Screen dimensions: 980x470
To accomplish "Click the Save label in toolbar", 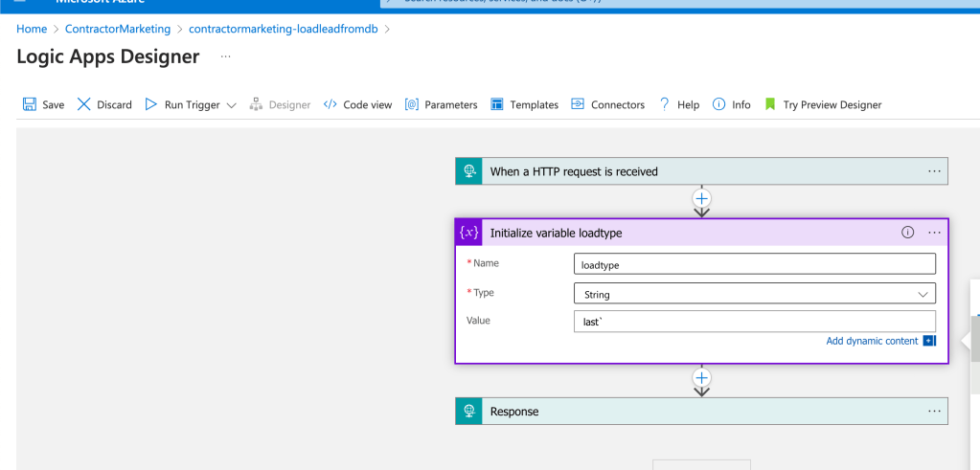I will point(53,105).
